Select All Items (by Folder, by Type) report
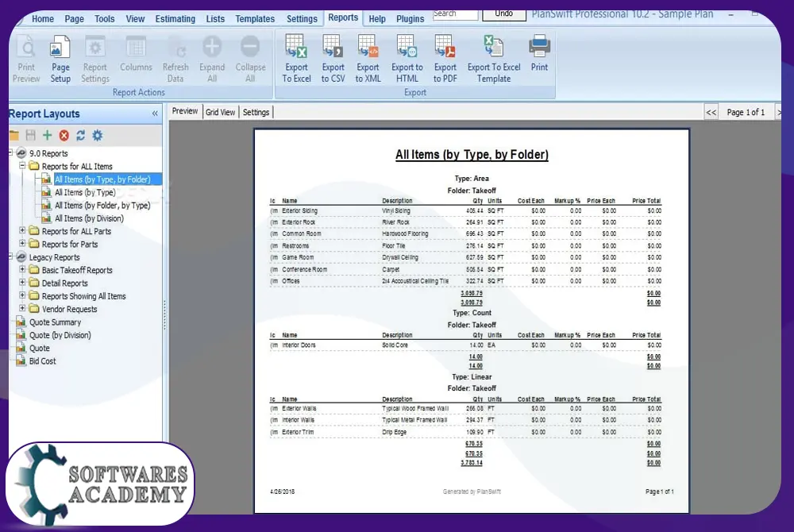794x532 pixels. click(x=102, y=206)
